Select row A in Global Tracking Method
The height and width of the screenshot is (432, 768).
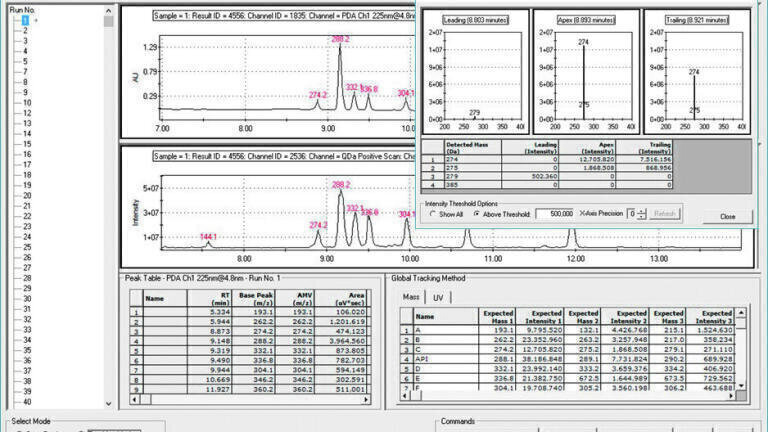click(568, 330)
